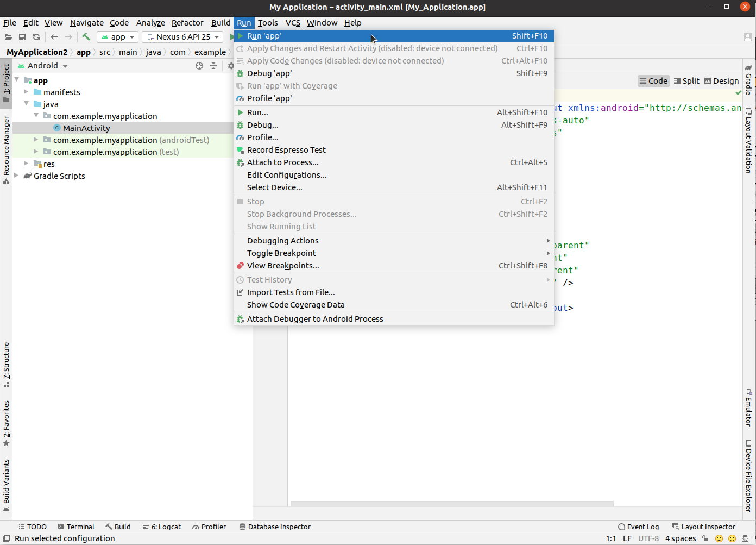The height and width of the screenshot is (545, 756).
Task: Collapse the java folder node
Action: (26, 103)
